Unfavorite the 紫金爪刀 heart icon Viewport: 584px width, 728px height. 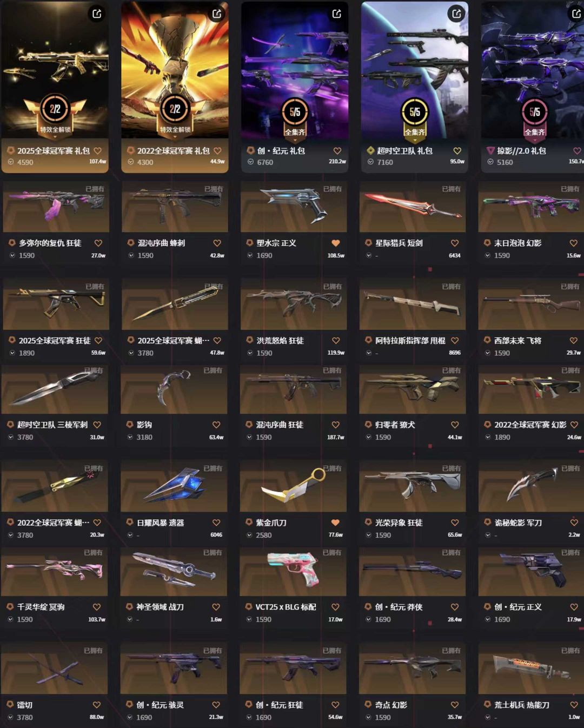point(335,522)
